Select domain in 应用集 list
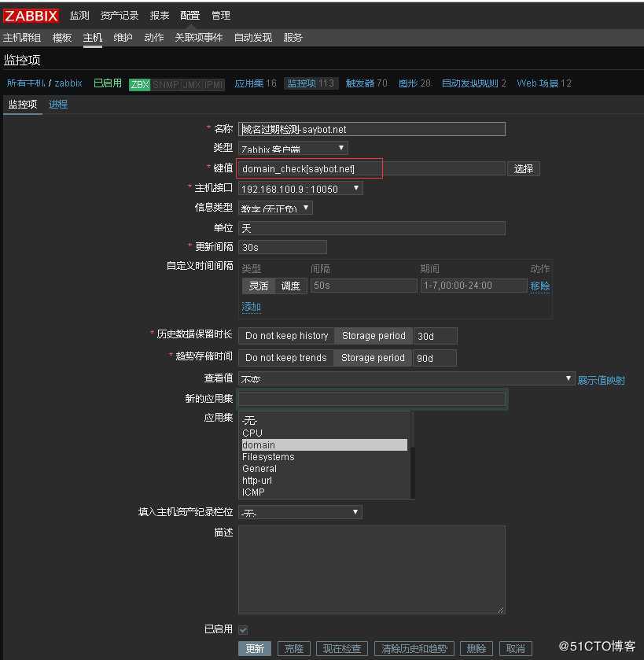 pyautogui.click(x=324, y=445)
